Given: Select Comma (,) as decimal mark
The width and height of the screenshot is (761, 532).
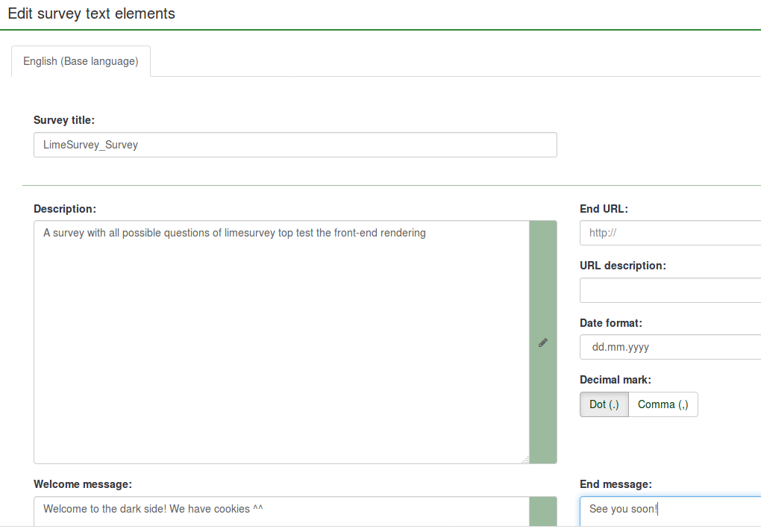Looking at the screenshot, I should coord(663,404).
